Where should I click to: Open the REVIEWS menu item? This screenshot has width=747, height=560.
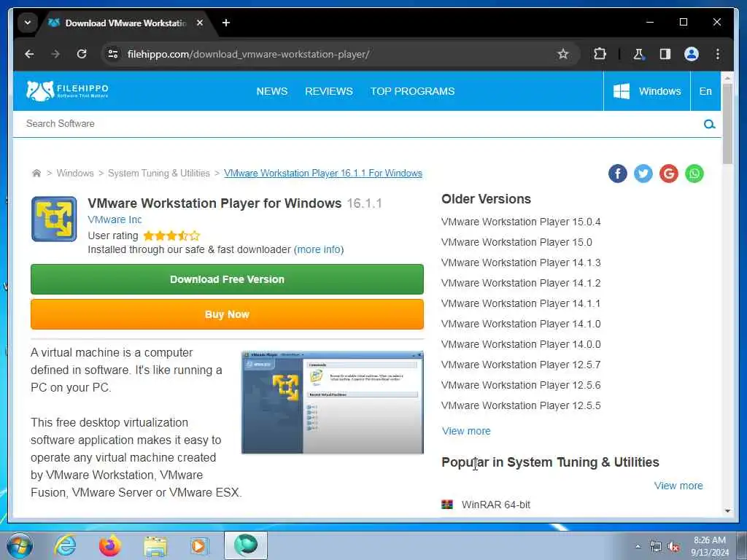coord(329,91)
